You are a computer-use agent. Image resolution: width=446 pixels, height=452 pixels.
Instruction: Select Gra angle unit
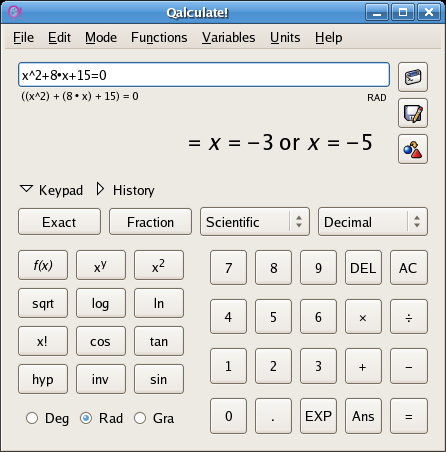[154, 418]
